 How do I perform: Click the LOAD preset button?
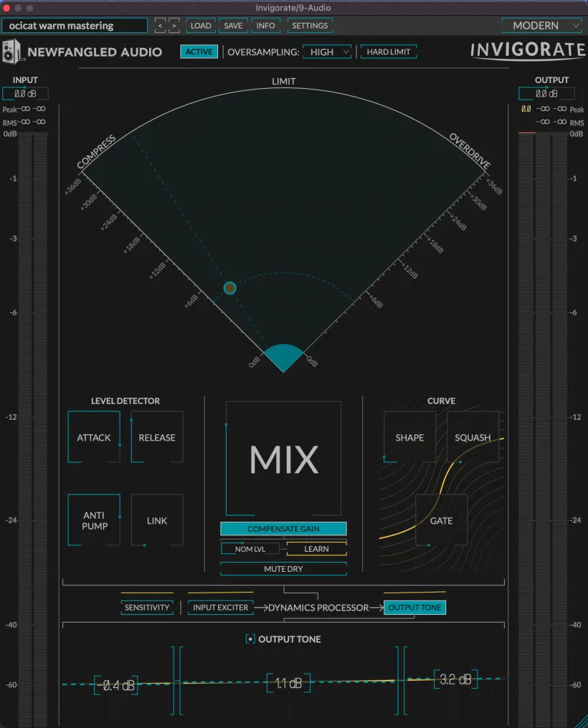201,26
